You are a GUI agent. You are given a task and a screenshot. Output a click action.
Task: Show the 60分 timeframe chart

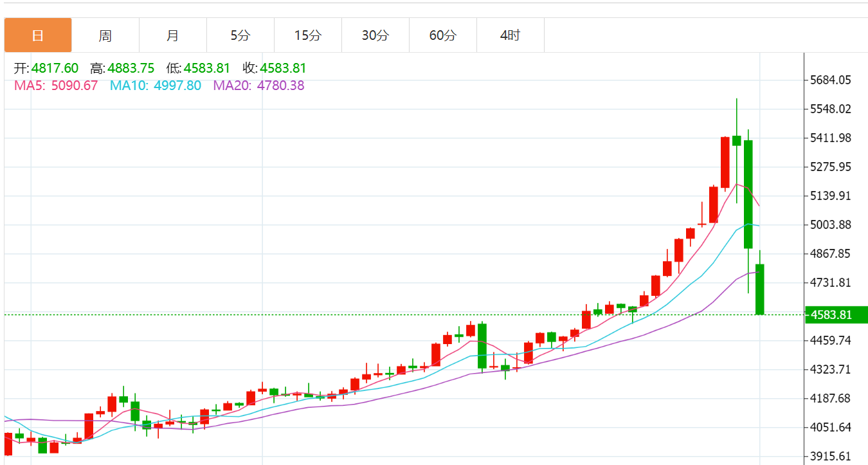[x=443, y=35]
